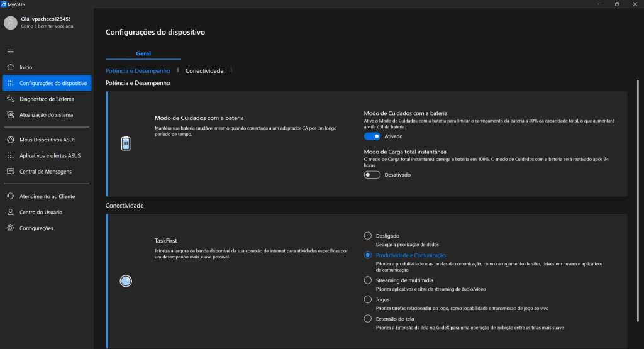644x349 pixels.
Task: Switch to the Geral tab
Action: [143, 53]
